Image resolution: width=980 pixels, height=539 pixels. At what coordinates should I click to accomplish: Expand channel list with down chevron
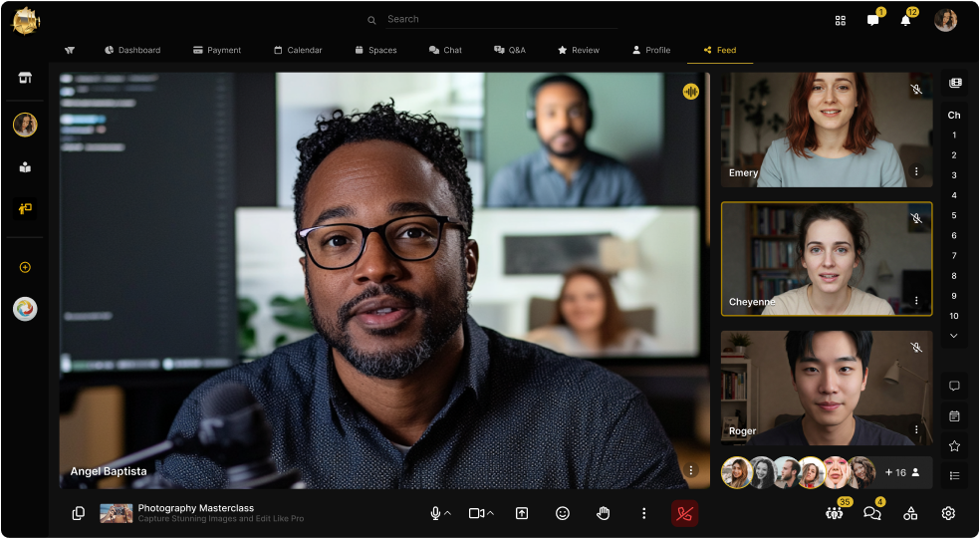tap(954, 336)
